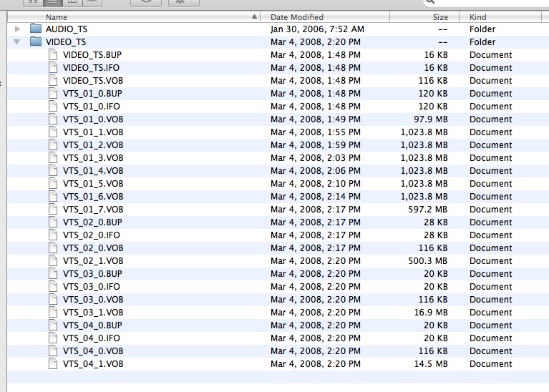Click the 97.9 MB size value

431,119
